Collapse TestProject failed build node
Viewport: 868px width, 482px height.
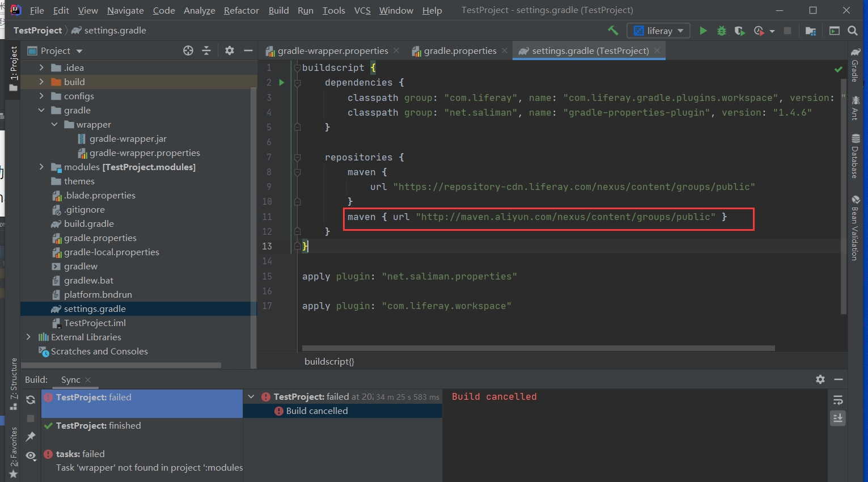pyautogui.click(x=252, y=397)
